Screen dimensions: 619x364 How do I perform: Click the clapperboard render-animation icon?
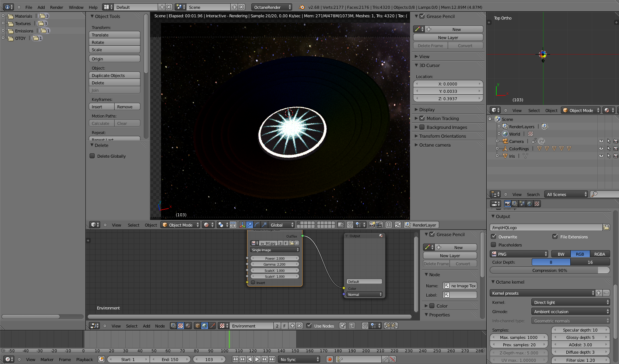tap(379, 225)
